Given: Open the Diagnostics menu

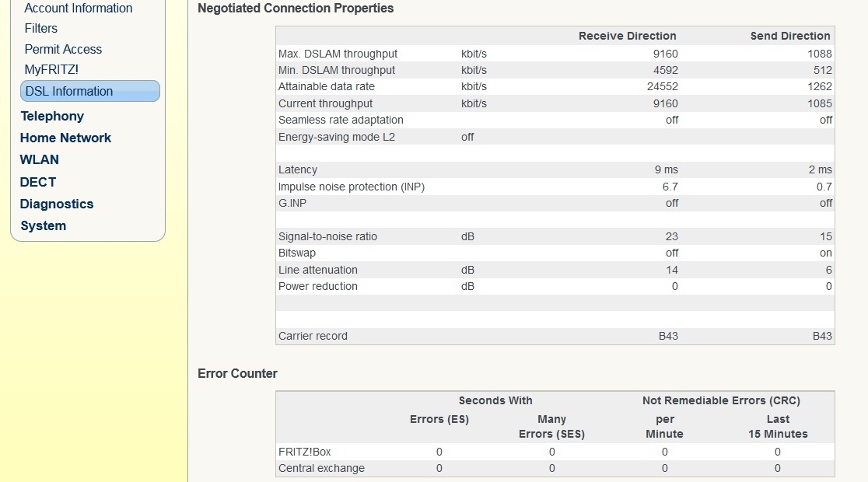Looking at the screenshot, I should click(57, 204).
